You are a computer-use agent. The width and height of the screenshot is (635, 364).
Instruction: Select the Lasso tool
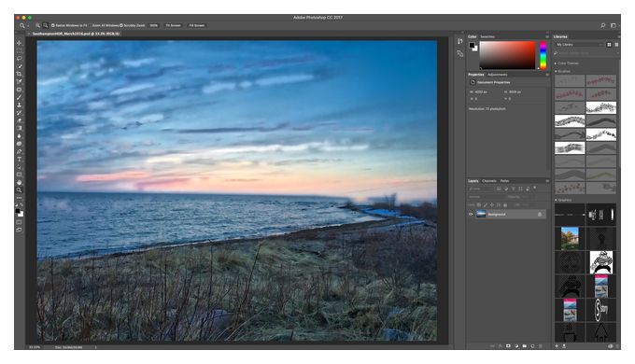[x=19, y=58]
